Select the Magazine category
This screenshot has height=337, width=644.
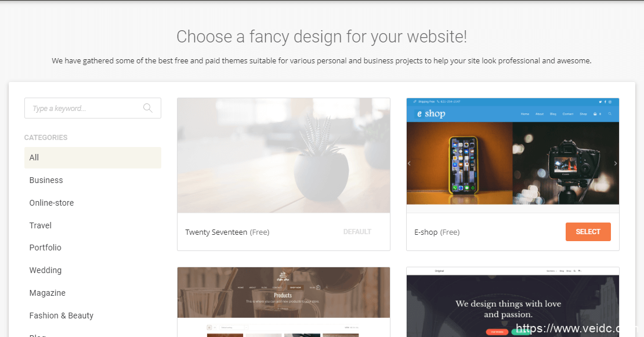(x=47, y=293)
